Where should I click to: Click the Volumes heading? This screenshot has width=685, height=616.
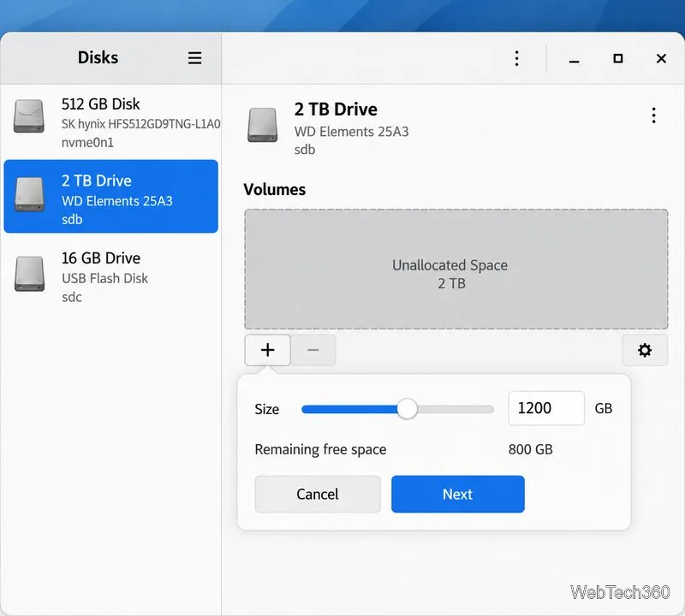click(274, 189)
